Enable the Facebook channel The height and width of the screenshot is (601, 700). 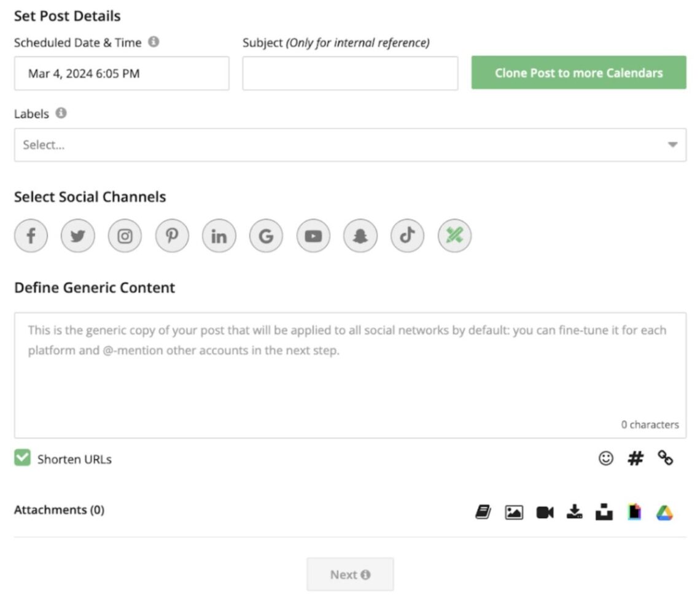pyautogui.click(x=30, y=235)
